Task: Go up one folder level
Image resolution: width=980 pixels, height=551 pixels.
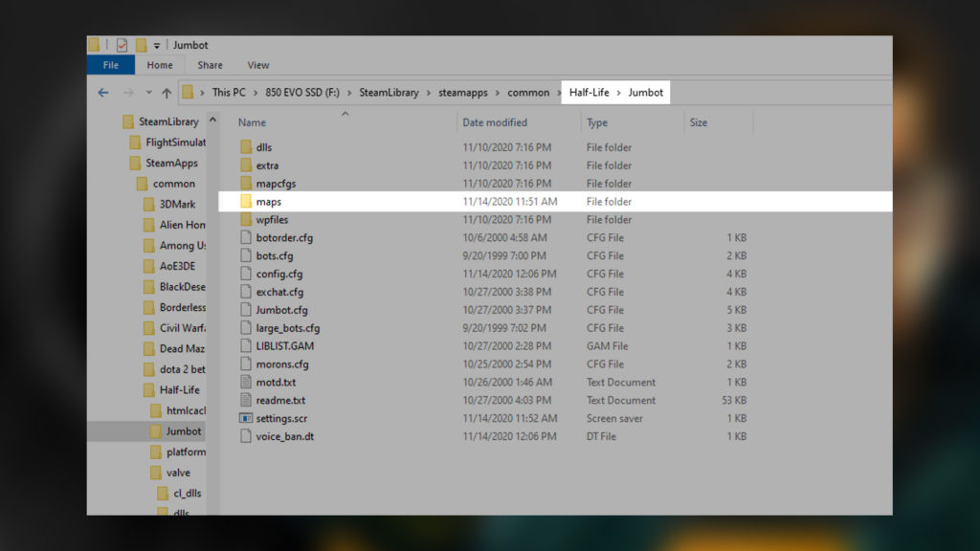Action: pyautogui.click(x=167, y=93)
